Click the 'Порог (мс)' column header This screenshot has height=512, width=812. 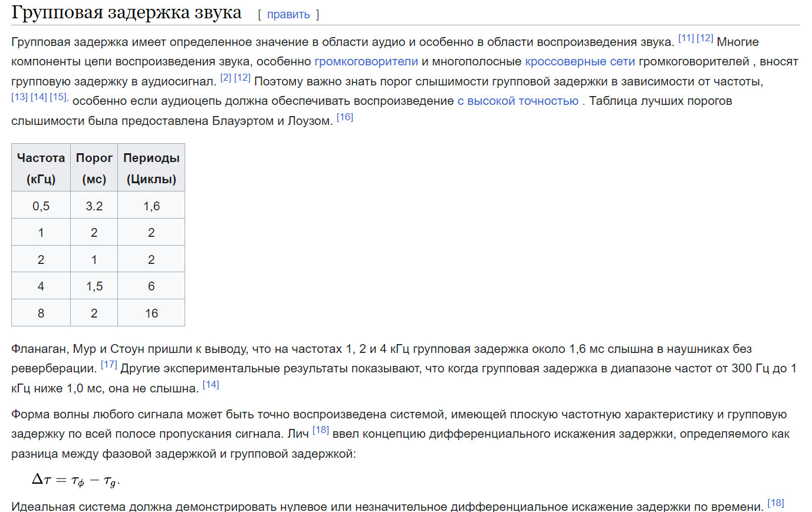tap(94, 168)
